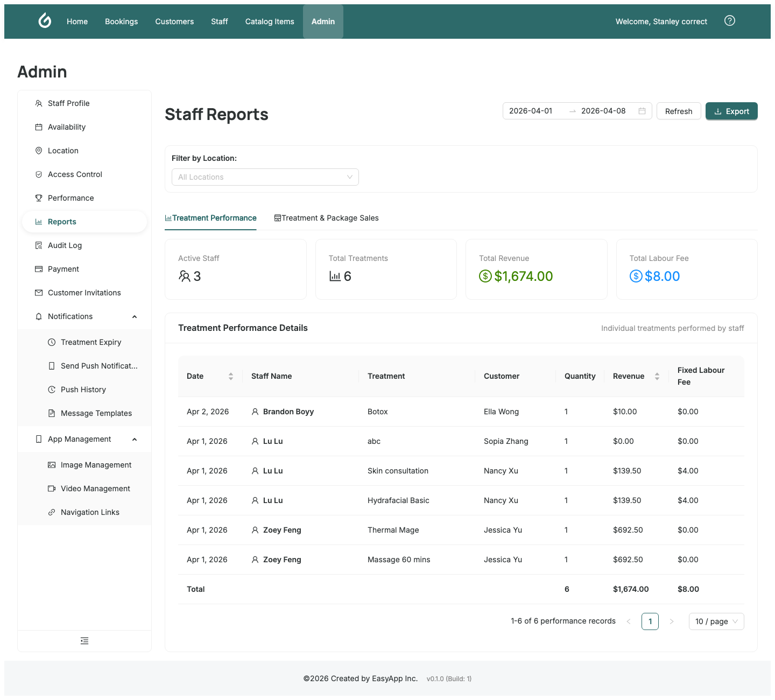Open the Customers nav menu item

pos(174,22)
